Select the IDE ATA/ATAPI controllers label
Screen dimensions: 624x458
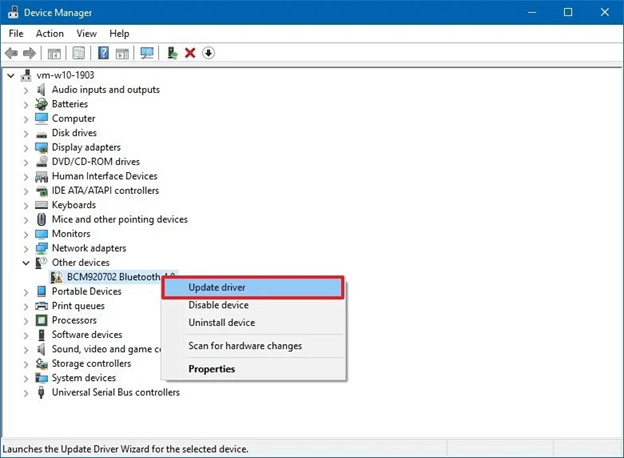coord(105,191)
